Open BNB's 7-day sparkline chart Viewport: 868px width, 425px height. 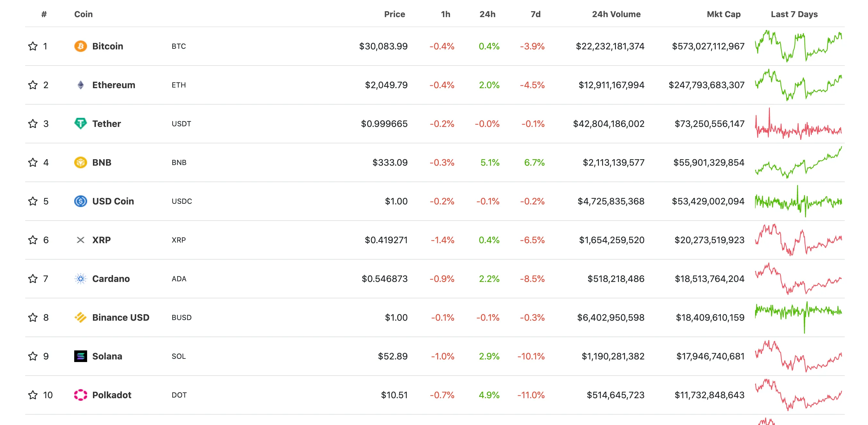[798, 162]
